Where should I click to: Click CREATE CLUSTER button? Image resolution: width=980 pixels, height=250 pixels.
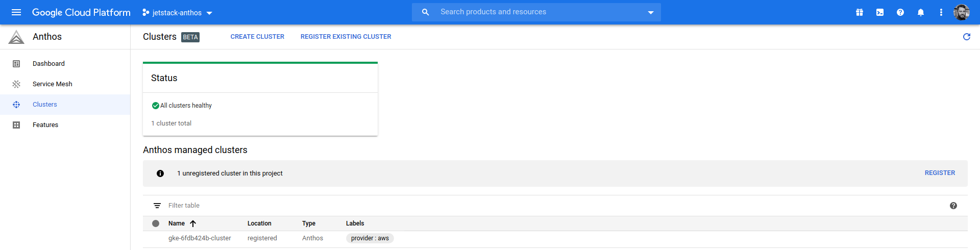coord(257,37)
